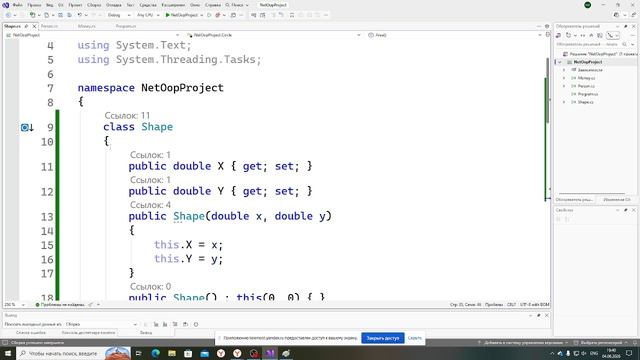640x360 pixels.
Task: Switch to the Person.cs editor tab
Action: click(x=49, y=26)
